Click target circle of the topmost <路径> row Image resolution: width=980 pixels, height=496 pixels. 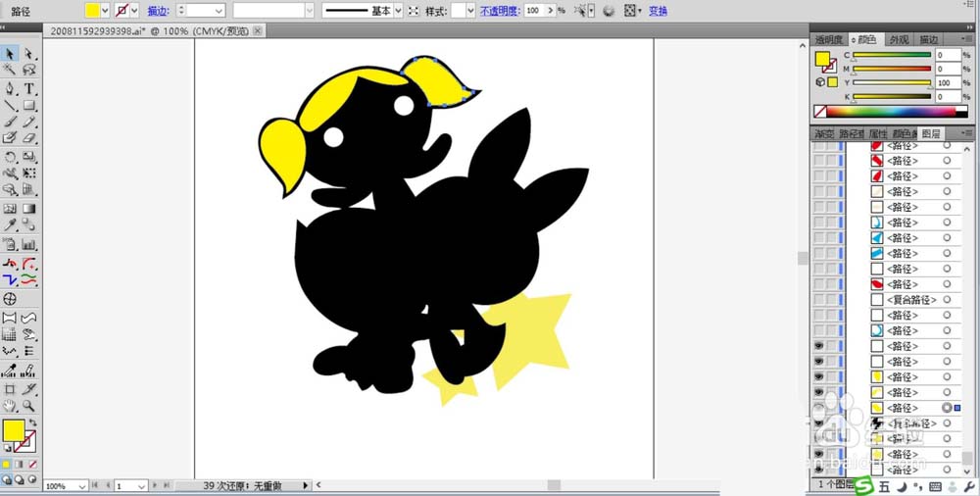947,145
